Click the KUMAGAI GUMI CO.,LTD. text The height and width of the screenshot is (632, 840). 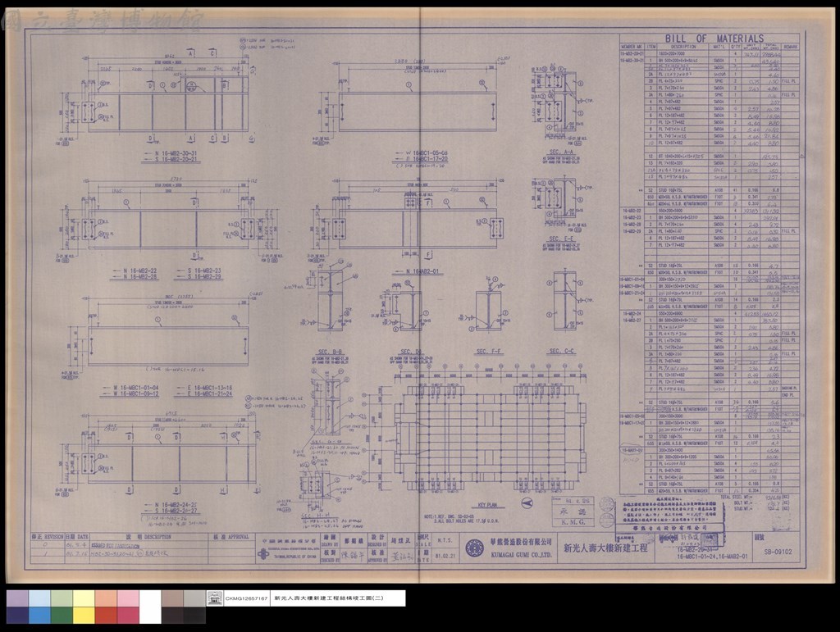(521, 555)
